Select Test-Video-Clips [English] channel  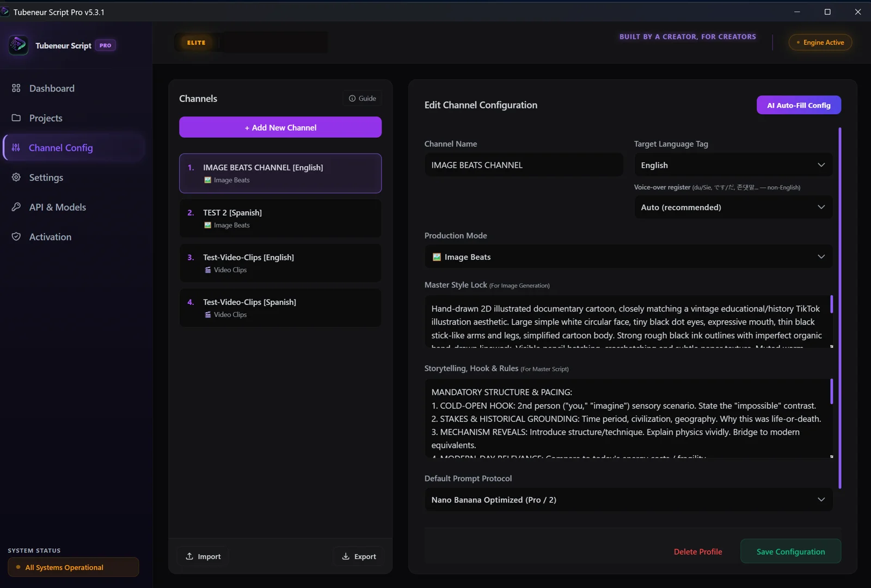point(280,263)
